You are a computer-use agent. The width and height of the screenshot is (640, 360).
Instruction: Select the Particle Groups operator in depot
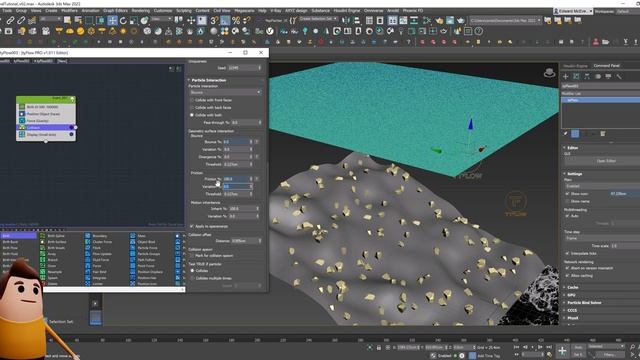[149, 254]
